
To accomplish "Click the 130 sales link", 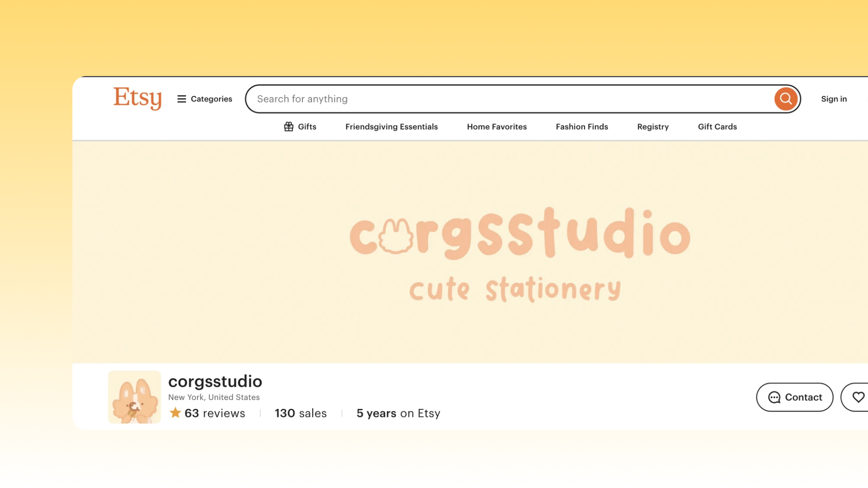I will [300, 413].
